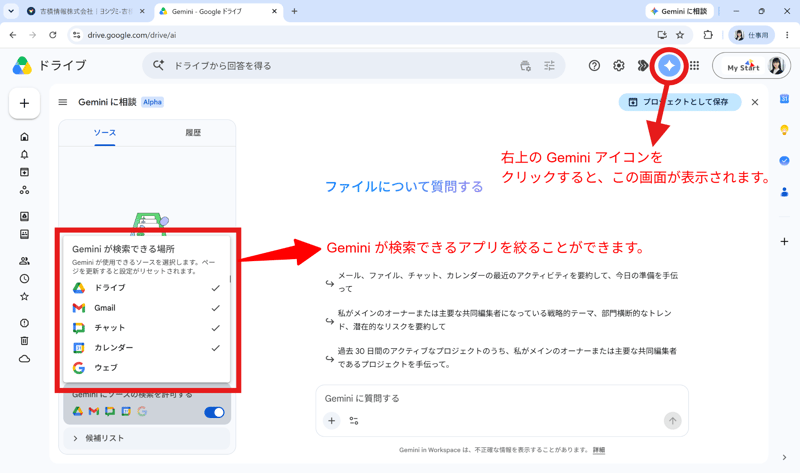
Task: Switch off the Gemini source search toggle
Action: 214,412
